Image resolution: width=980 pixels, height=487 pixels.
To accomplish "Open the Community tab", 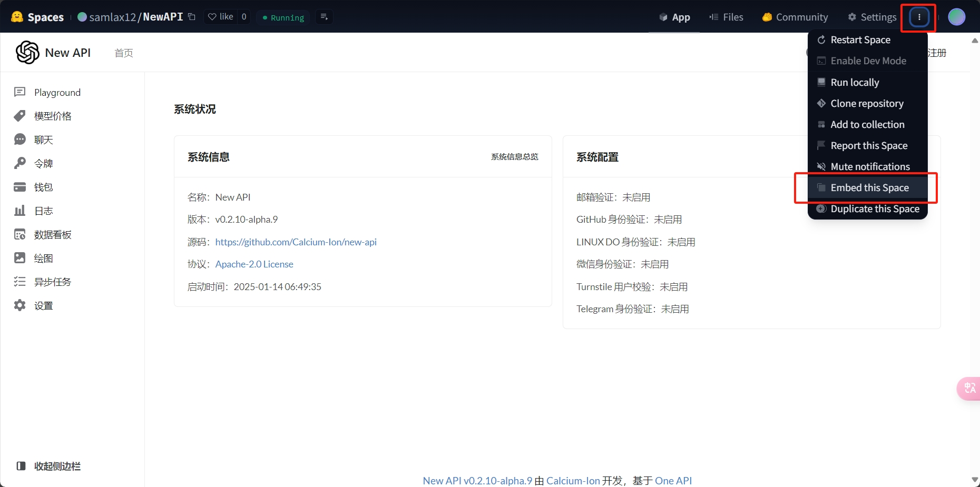I will pos(795,17).
